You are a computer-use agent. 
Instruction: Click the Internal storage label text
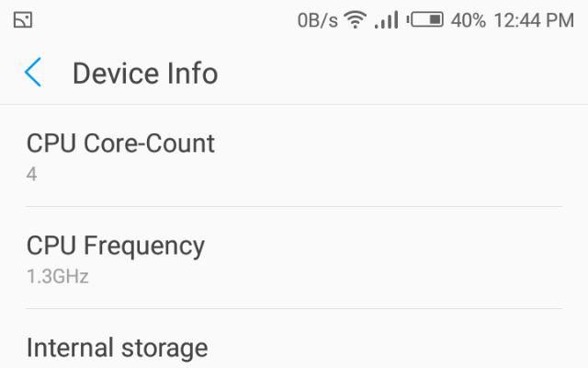point(117,348)
